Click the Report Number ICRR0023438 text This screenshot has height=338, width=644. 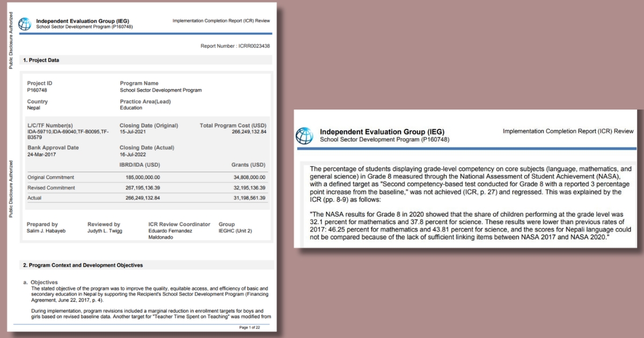[235, 46]
